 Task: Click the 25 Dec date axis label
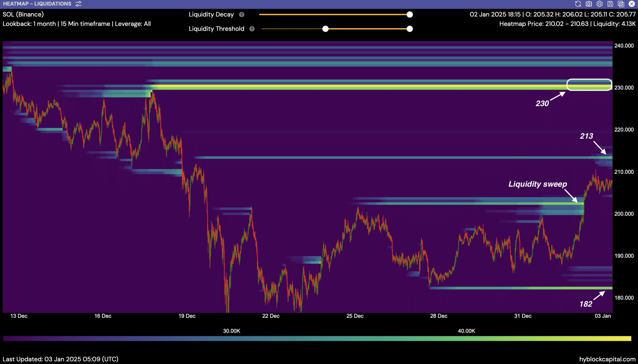click(355, 316)
